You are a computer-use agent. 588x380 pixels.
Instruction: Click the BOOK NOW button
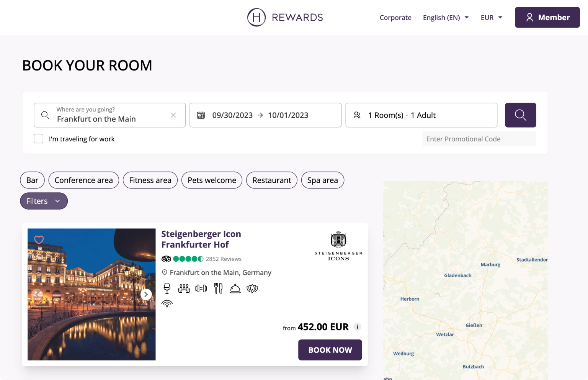(x=330, y=350)
